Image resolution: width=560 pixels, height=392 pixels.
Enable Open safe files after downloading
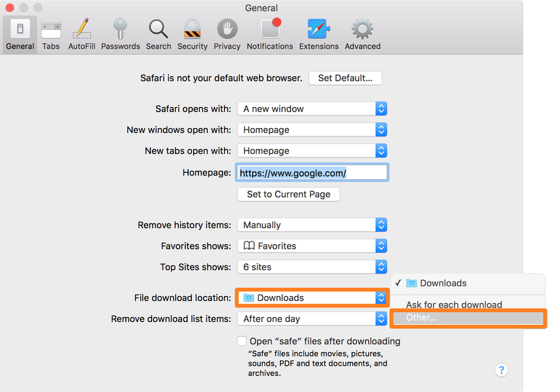coord(241,341)
